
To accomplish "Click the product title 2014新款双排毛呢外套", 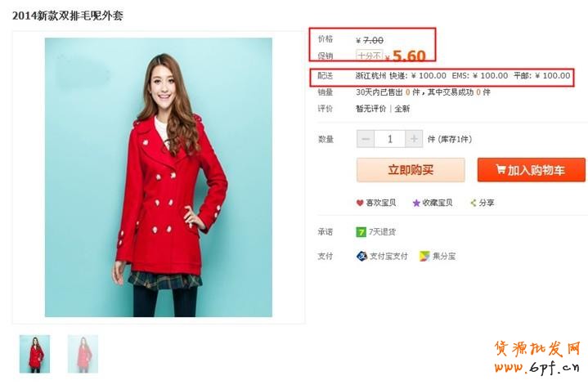I will [68, 16].
